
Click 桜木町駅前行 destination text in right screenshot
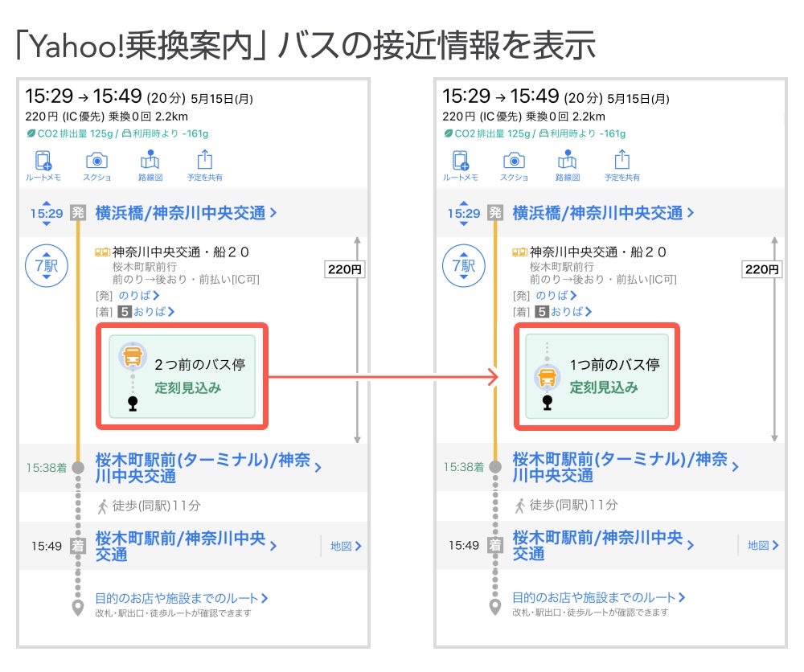(562, 267)
